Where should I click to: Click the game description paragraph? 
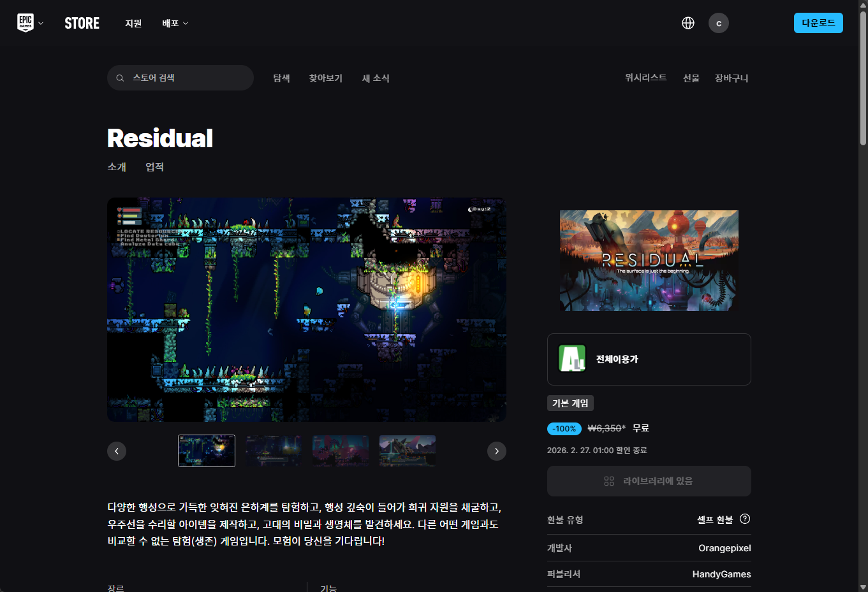[x=304, y=524]
